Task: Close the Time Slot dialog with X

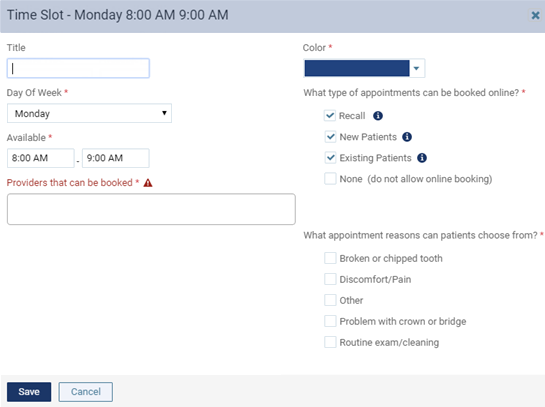Action: [x=535, y=15]
